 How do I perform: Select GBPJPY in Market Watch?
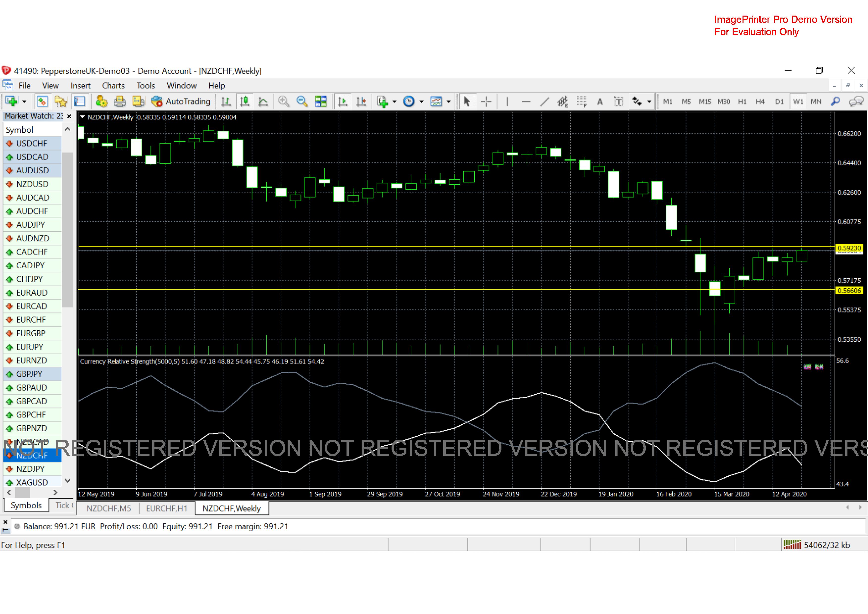coord(32,374)
